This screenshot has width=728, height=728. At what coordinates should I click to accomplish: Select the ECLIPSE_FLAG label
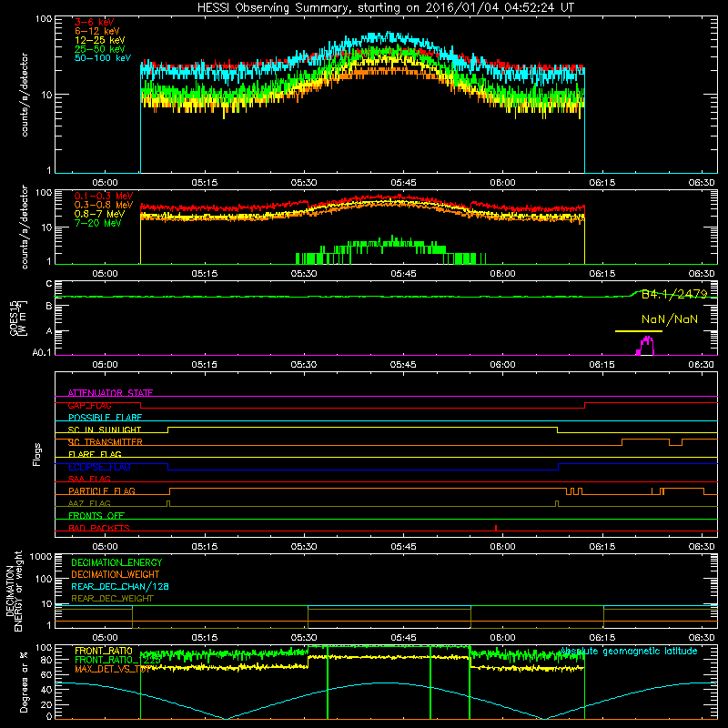[99, 467]
